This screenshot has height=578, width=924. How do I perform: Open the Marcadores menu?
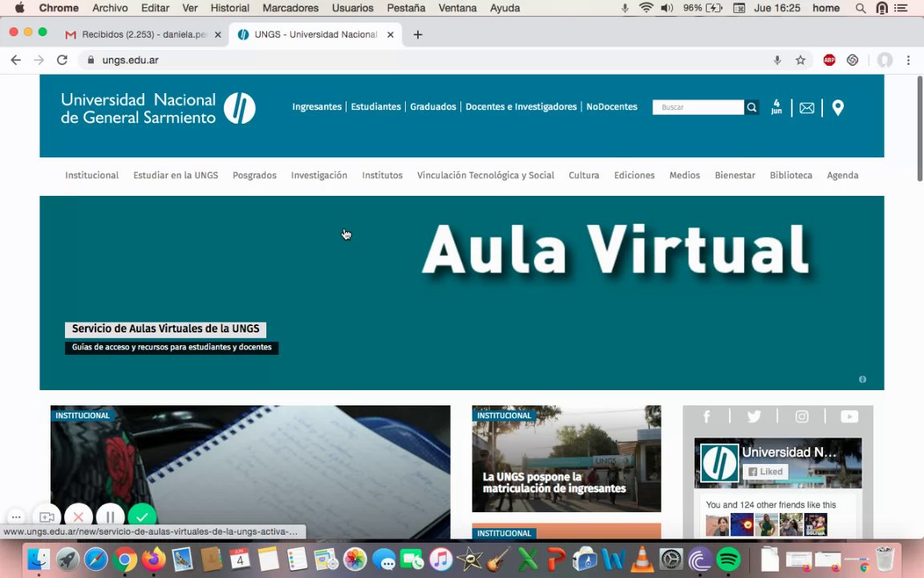click(x=290, y=8)
